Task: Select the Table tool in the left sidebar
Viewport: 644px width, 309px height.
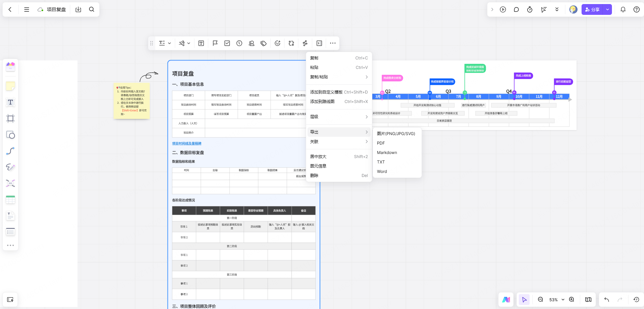Action: 10,200
